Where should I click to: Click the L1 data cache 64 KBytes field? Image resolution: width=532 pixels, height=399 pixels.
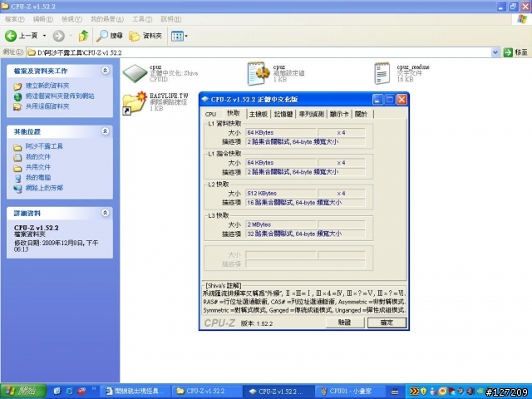click(x=281, y=133)
